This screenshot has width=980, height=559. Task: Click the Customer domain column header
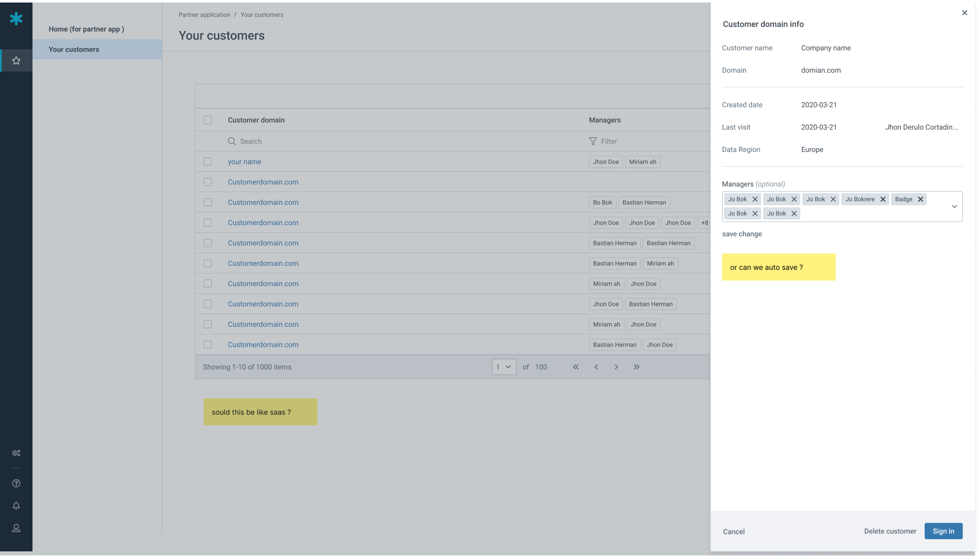click(256, 120)
